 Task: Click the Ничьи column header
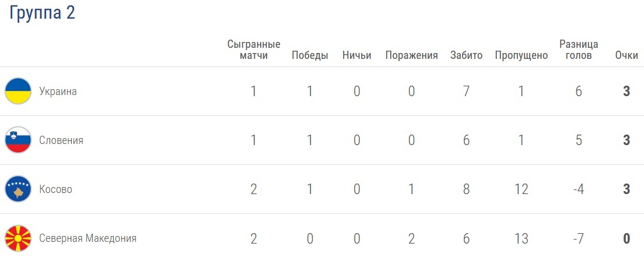(x=357, y=56)
